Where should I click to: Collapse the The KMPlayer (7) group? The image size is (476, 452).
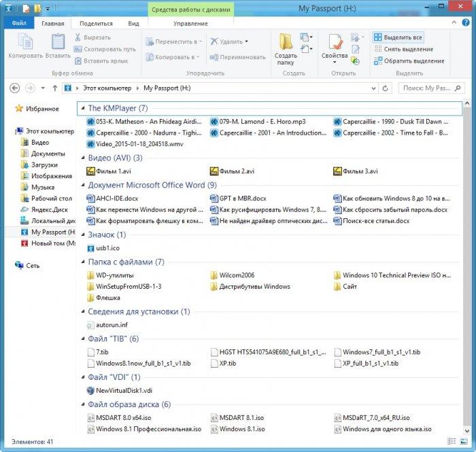(82, 108)
